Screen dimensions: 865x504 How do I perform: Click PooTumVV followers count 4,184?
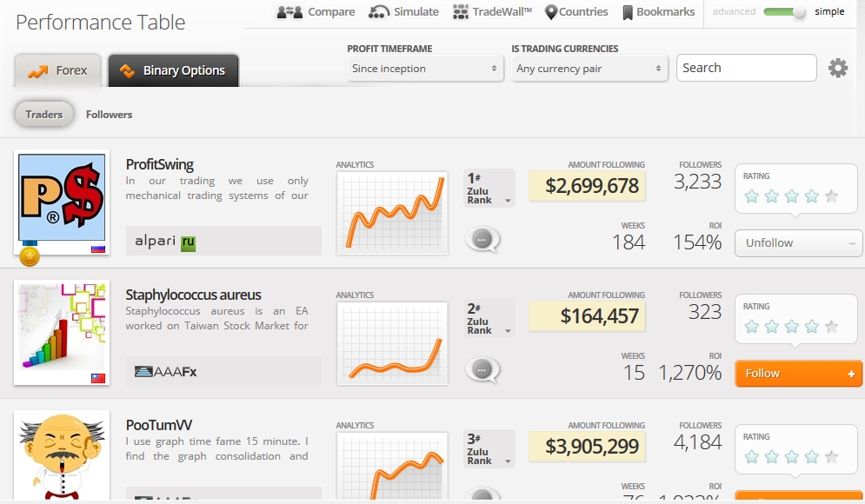point(697,442)
